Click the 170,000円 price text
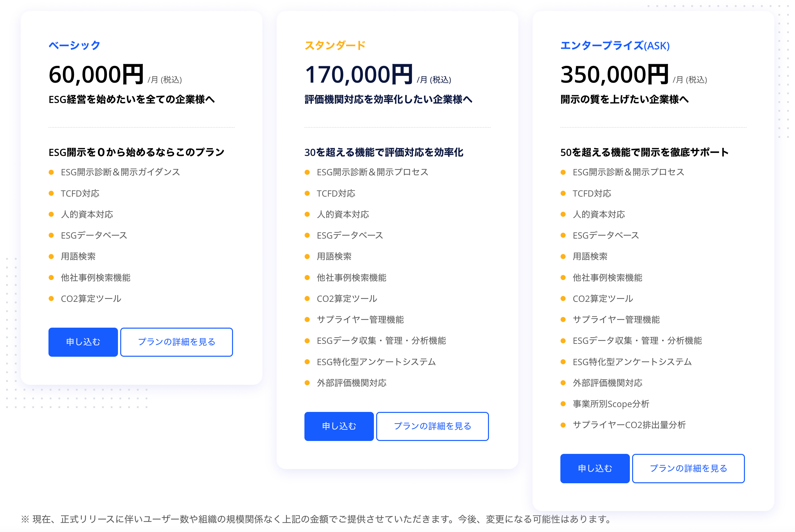This screenshot has width=795, height=532. click(359, 75)
